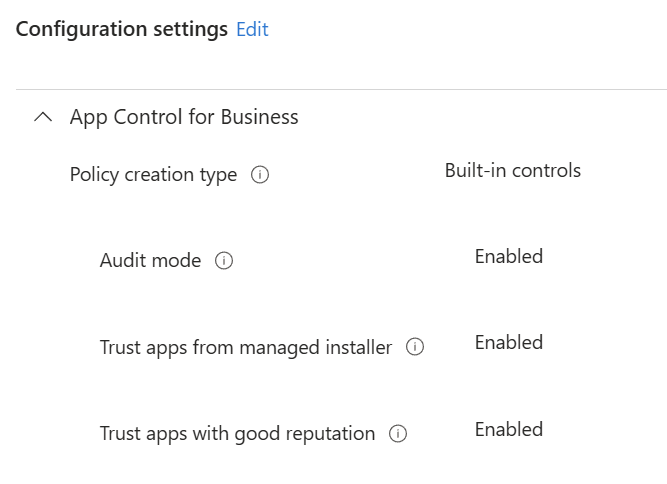Click Enabled value for good reputation
This screenshot has width=667, height=484.
pyautogui.click(x=508, y=429)
